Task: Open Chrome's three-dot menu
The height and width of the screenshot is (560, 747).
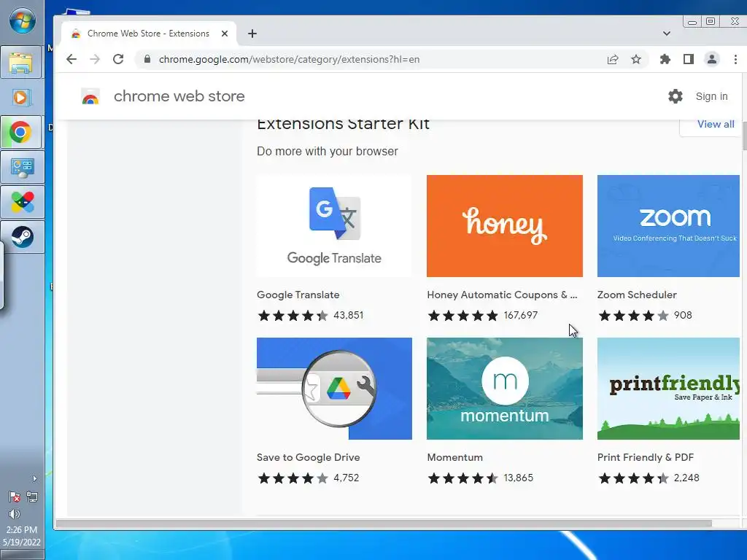Action: 735,59
